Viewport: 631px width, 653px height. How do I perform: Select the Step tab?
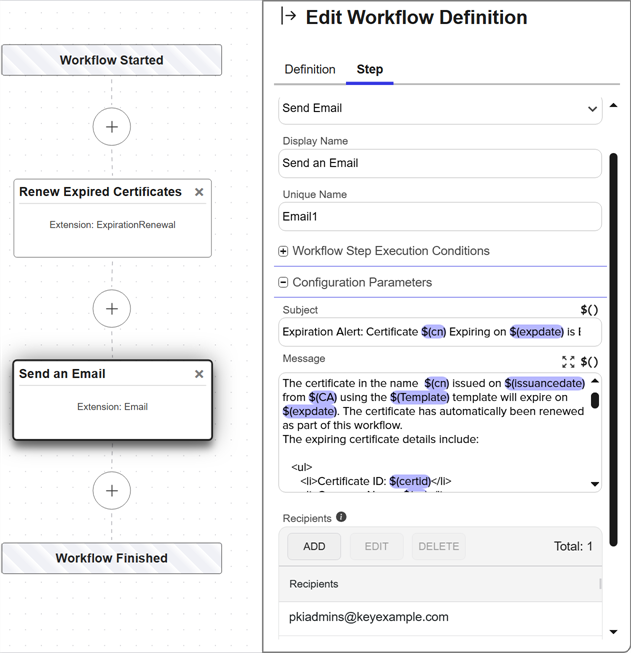pyautogui.click(x=369, y=69)
